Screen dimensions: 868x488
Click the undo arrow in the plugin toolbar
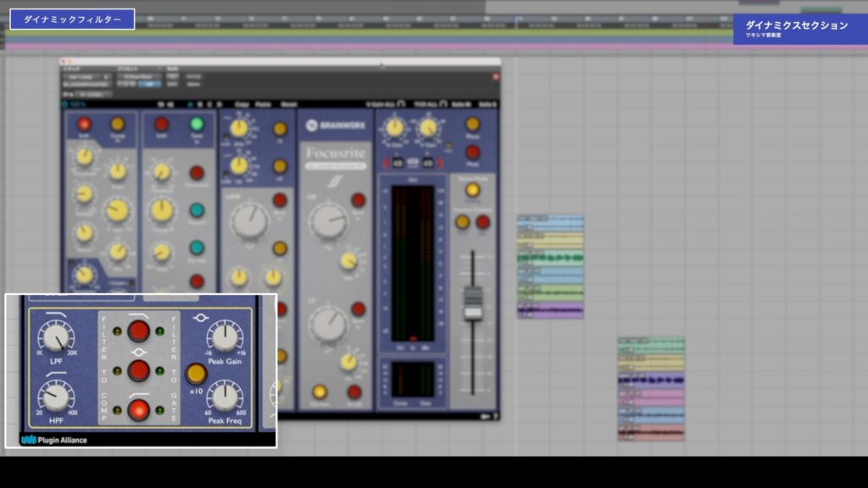(161, 104)
